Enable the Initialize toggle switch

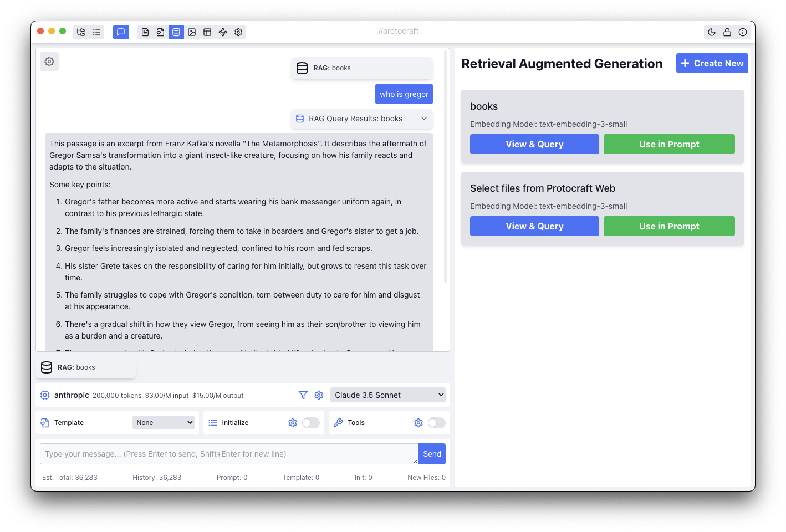click(310, 423)
